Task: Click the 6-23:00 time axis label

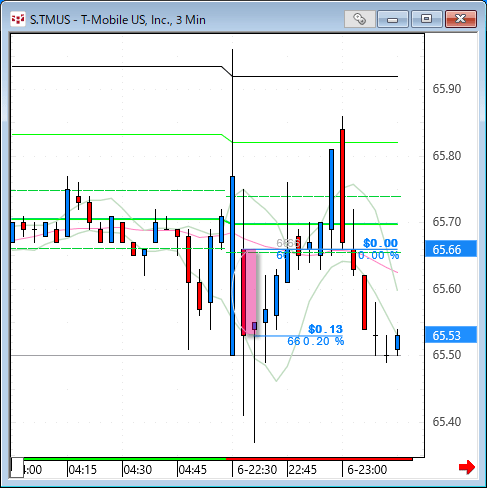Action: tap(367, 470)
